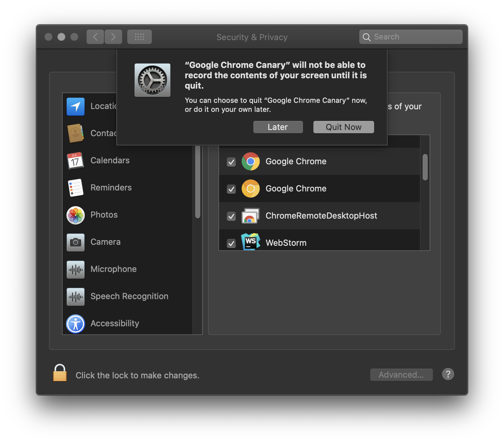Image resolution: width=504 pixels, height=443 pixels.
Task: Select the Camera label in the sidebar
Action: pyautogui.click(x=106, y=242)
